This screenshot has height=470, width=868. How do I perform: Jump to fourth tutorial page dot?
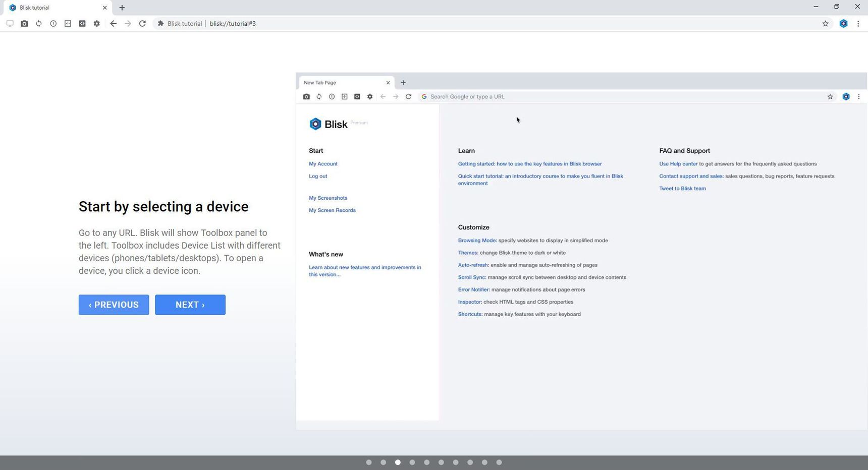tap(412, 462)
